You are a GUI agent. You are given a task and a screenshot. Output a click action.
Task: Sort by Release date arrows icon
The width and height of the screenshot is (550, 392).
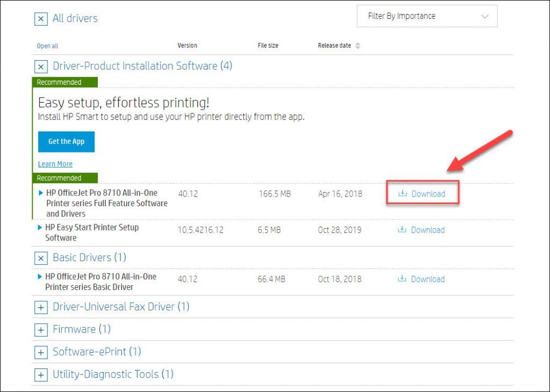click(357, 46)
